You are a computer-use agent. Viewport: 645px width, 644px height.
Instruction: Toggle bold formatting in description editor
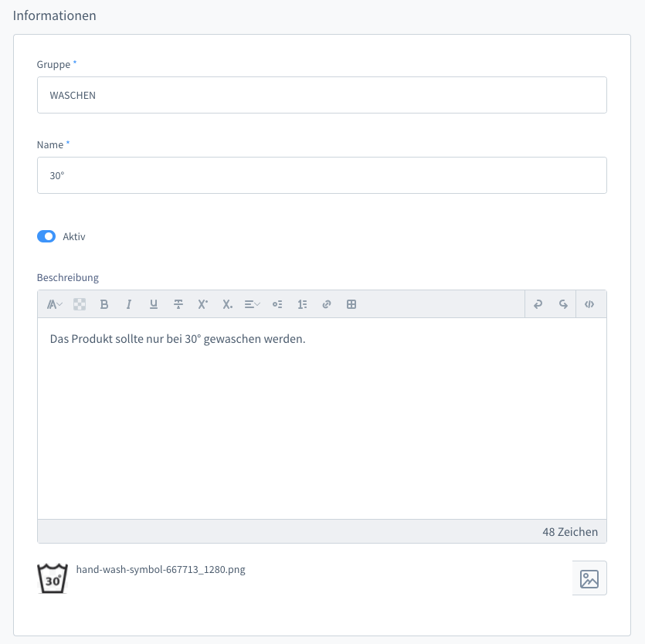coord(104,304)
